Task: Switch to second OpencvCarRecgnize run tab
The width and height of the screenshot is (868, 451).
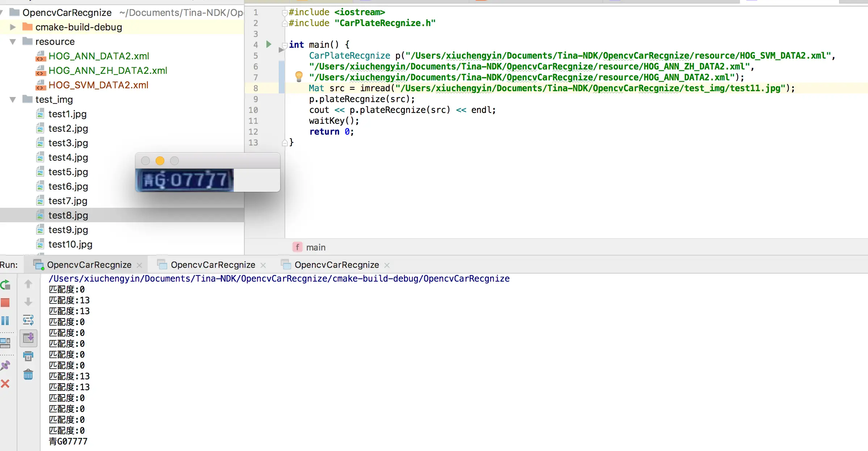Action: (212, 265)
